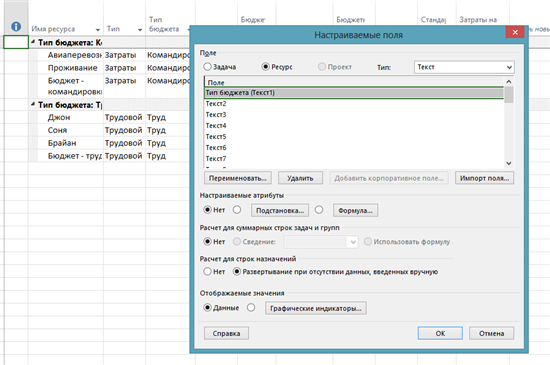Expand the Тип field type combo box
This screenshot has height=365, width=550.
click(x=464, y=67)
